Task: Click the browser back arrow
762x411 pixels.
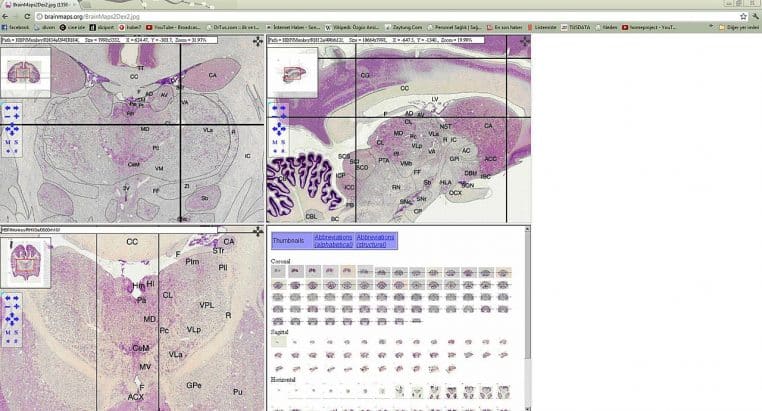Action: [x=5, y=17]
